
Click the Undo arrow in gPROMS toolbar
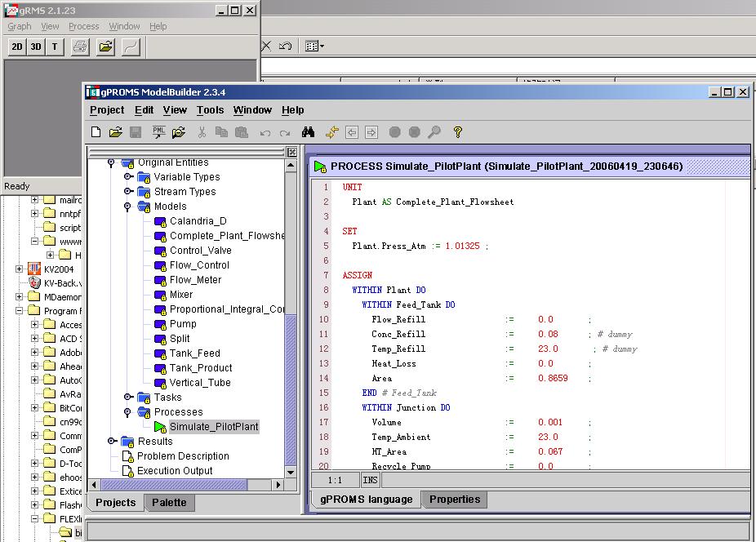(265, 132)
